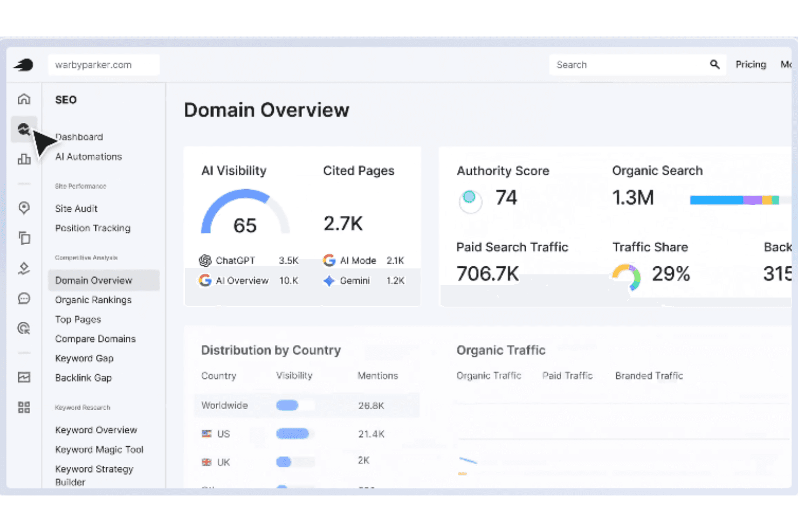Focus the Search input field
Image resolution: width=798 pixels, height=532 pixels.
(x=637, y=65)
